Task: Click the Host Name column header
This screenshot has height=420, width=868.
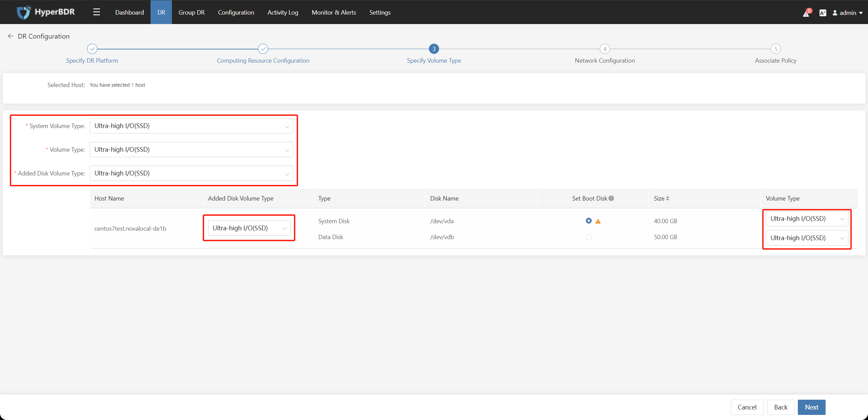Action: point(109,198)
